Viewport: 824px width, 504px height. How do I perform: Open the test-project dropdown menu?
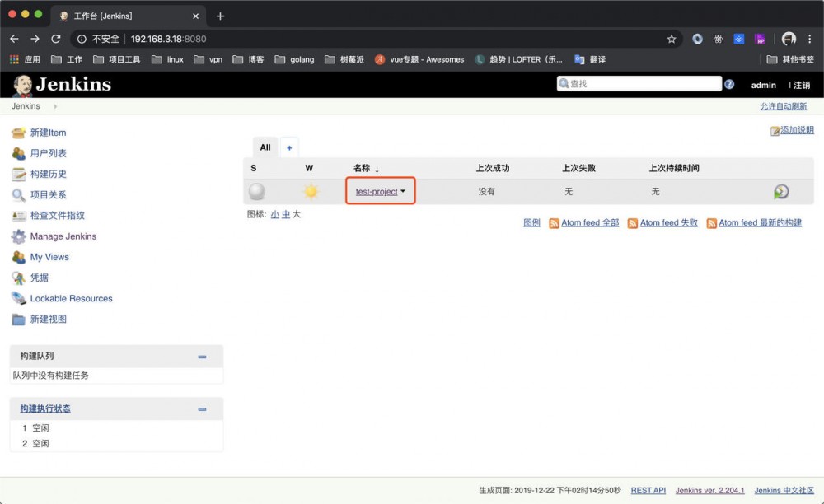(401, 191)
